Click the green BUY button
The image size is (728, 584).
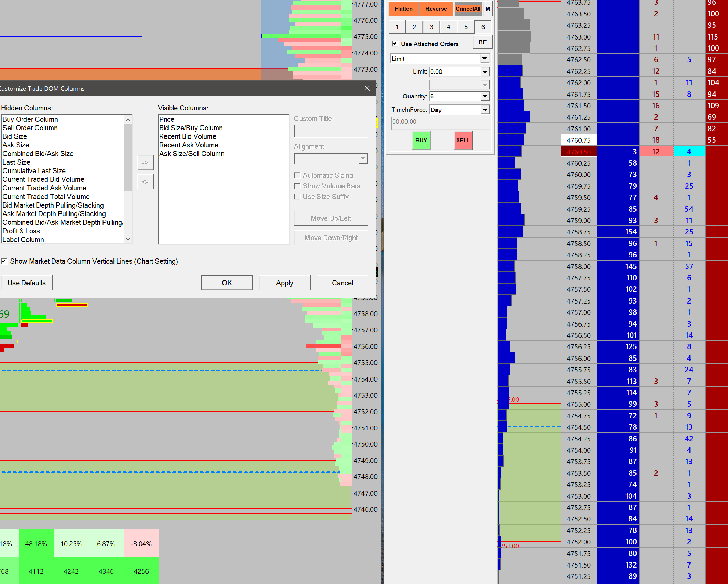point(421,140)
